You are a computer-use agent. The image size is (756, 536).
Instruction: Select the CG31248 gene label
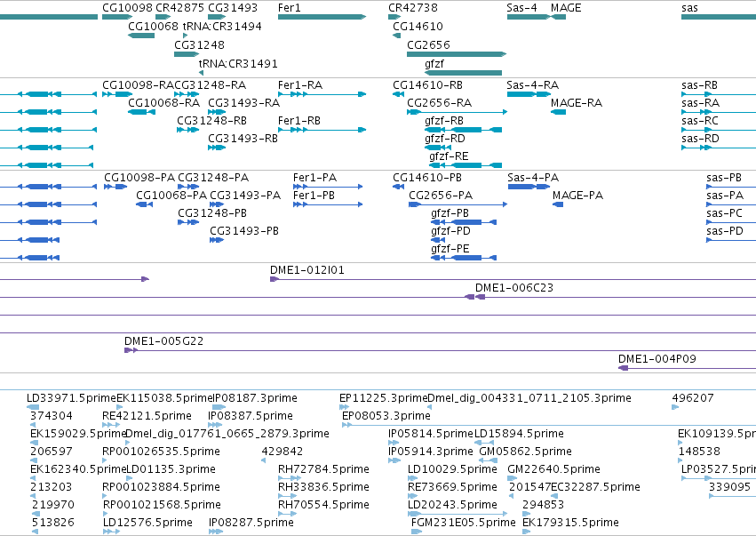pos(199,44)
